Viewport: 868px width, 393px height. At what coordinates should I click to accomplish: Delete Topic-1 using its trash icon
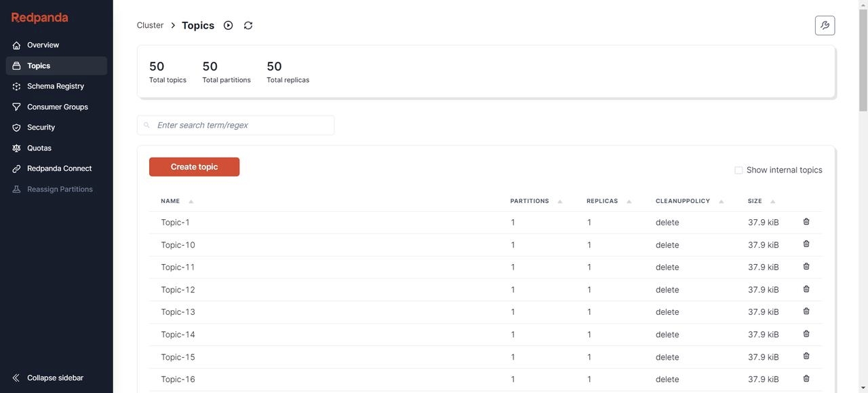coord(806,222)
